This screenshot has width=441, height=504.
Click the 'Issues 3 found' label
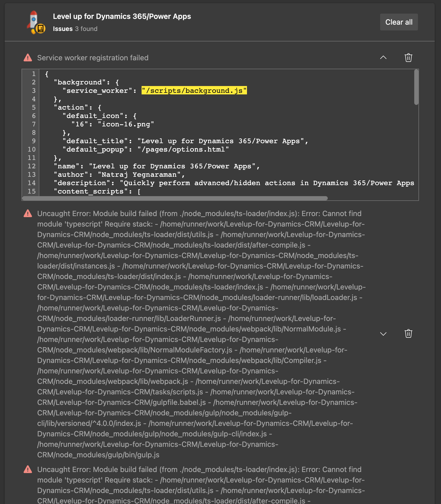(75, 29)
